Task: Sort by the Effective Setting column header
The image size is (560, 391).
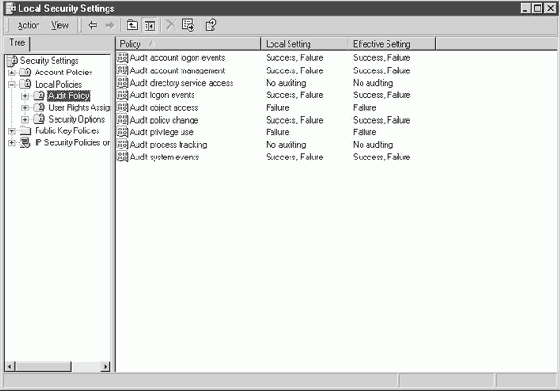Action: coord(391,44)
